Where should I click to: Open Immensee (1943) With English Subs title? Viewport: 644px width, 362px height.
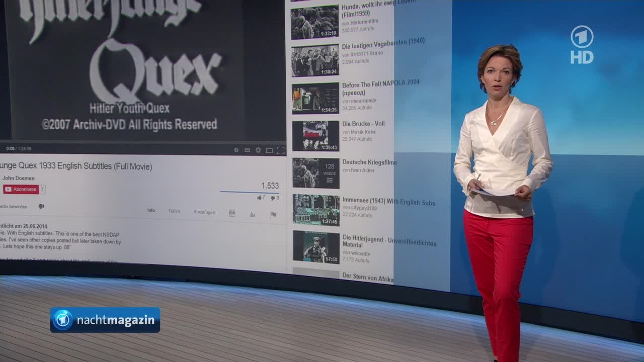pyautogui.click(x=389, y=202)
